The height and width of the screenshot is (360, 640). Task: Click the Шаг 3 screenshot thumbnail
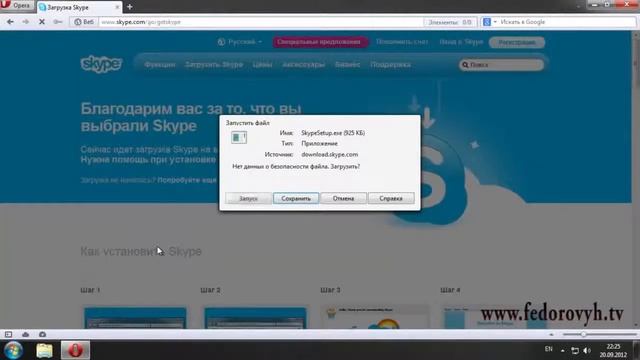[375, 317]
